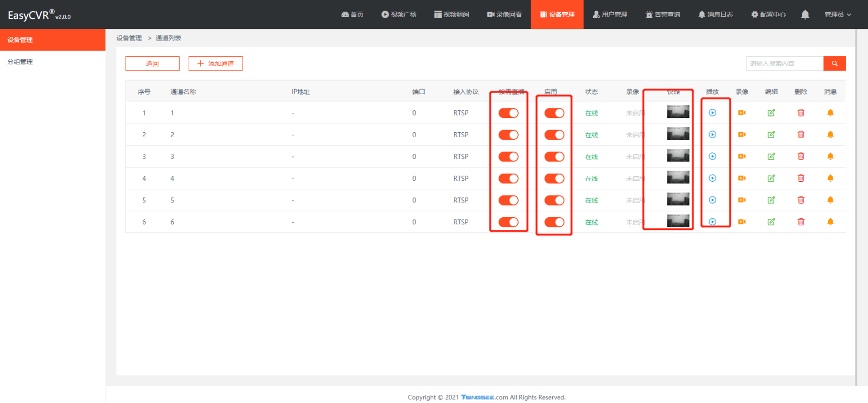This screenshot has width=868, height=403.
Task: Play the video for channel 1
Action: pos(712,113)
